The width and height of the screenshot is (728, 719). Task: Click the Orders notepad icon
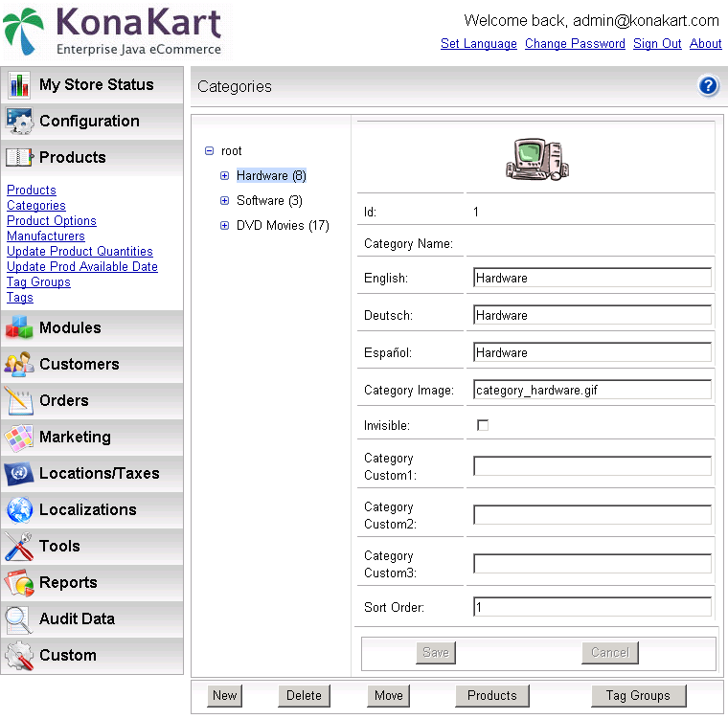point(19,400)
